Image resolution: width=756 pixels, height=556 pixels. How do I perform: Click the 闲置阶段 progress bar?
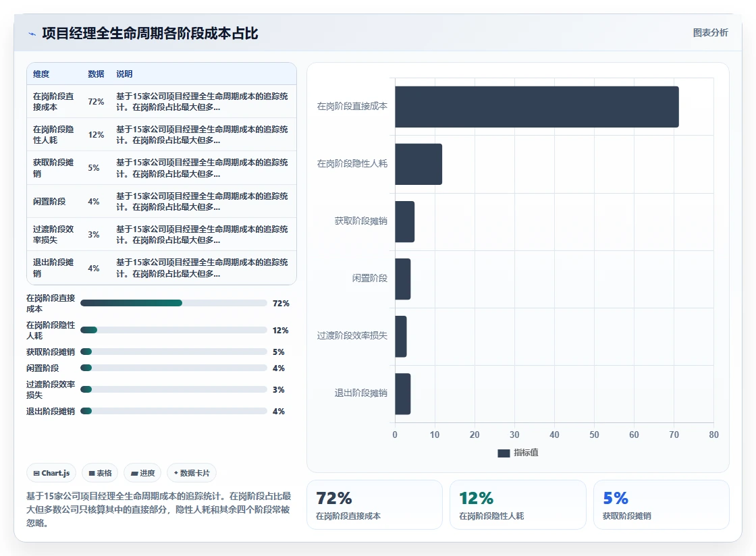pos(173,368)
